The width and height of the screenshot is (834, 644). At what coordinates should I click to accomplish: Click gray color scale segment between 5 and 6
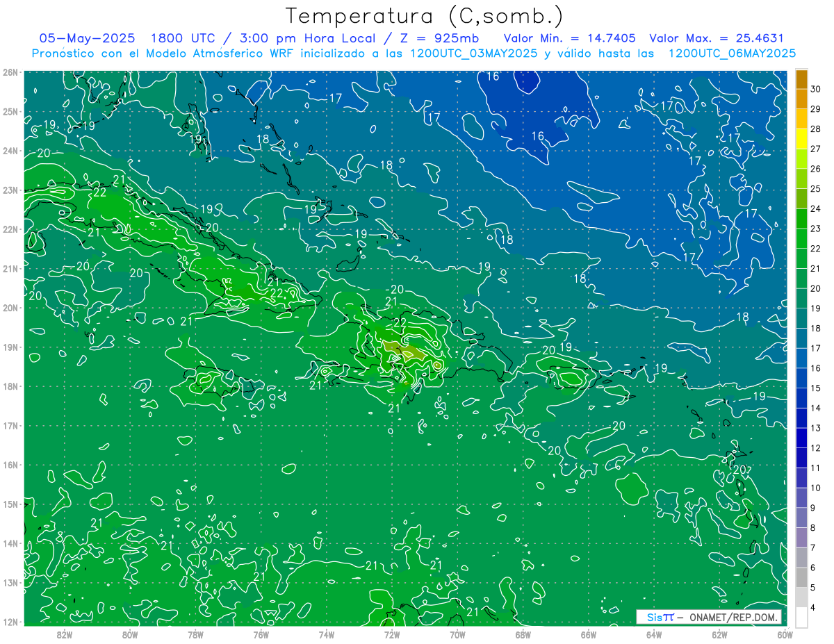point(801,577)
